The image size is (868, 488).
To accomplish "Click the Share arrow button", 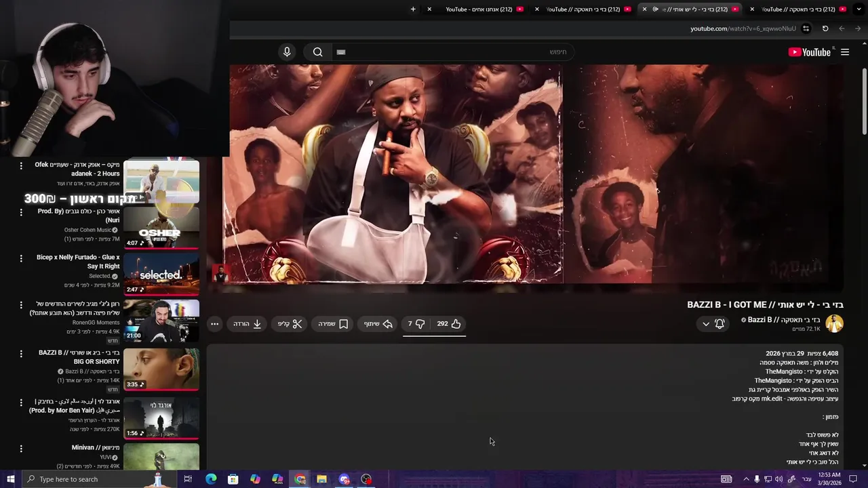I will pos(378,324).
